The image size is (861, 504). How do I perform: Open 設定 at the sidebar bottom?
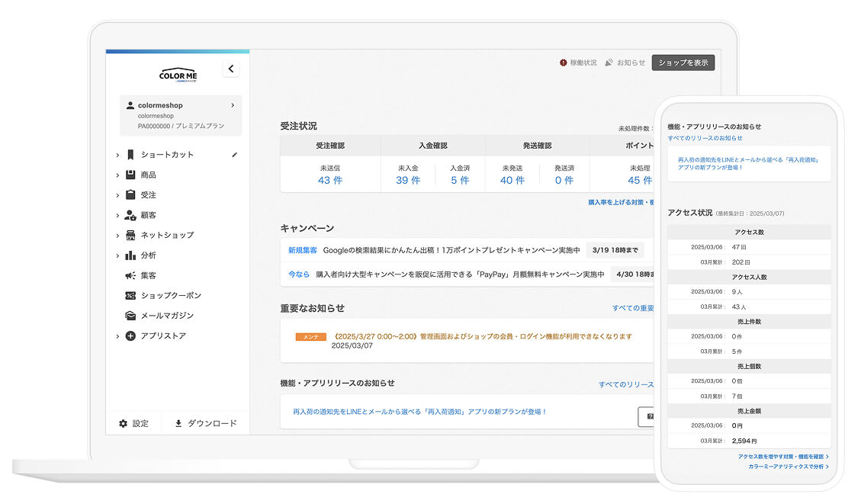tap(133, 423)
